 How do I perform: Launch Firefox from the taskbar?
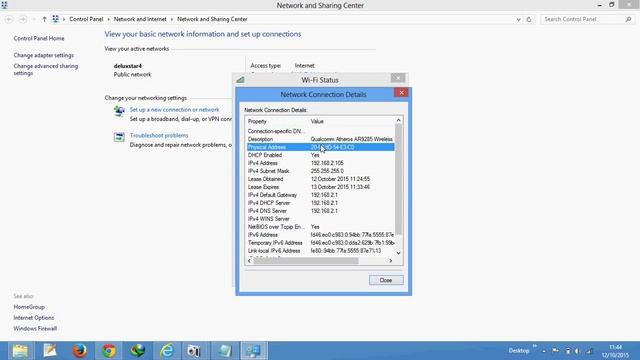coord(80,351)
